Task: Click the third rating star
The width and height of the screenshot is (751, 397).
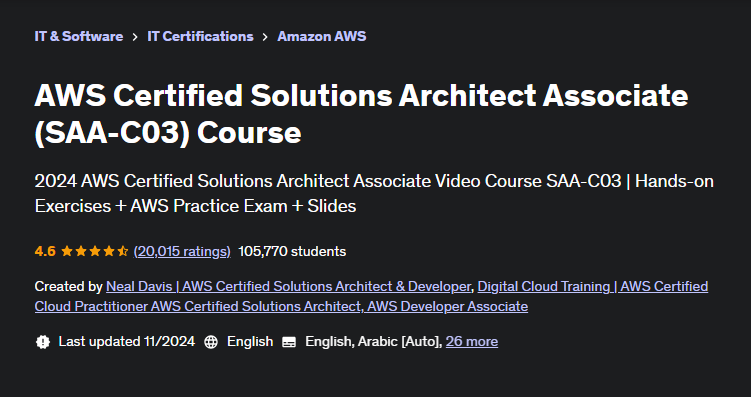Action: [95, 251]
